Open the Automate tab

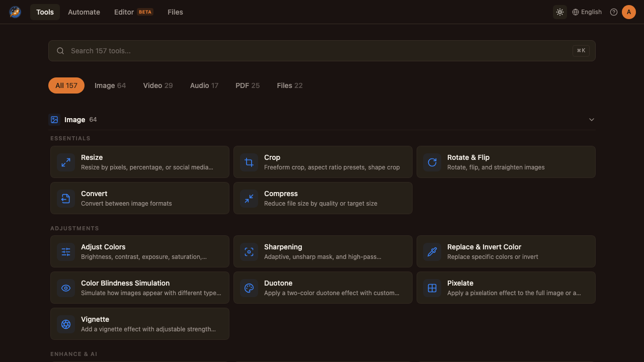(84, 12)
